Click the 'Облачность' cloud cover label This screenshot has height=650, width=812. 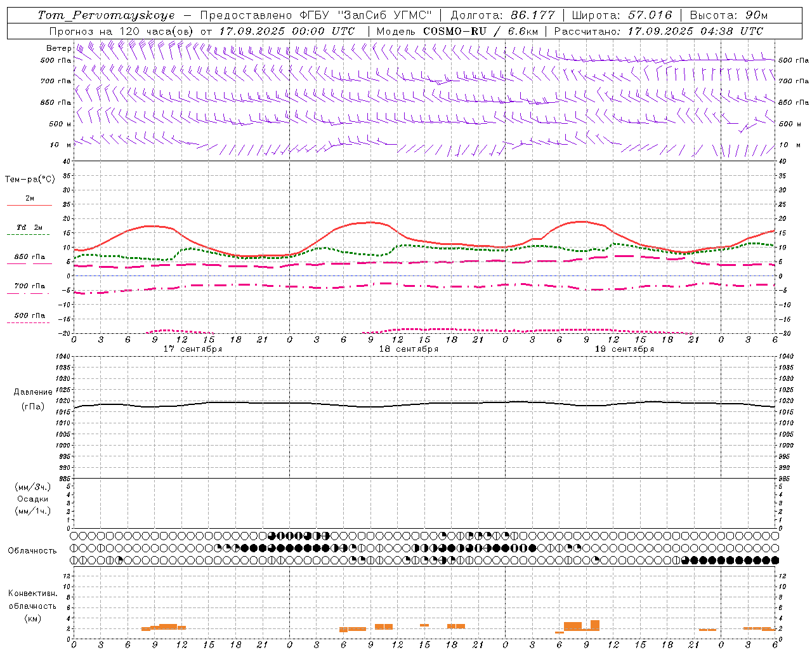(x=32, y=551)
